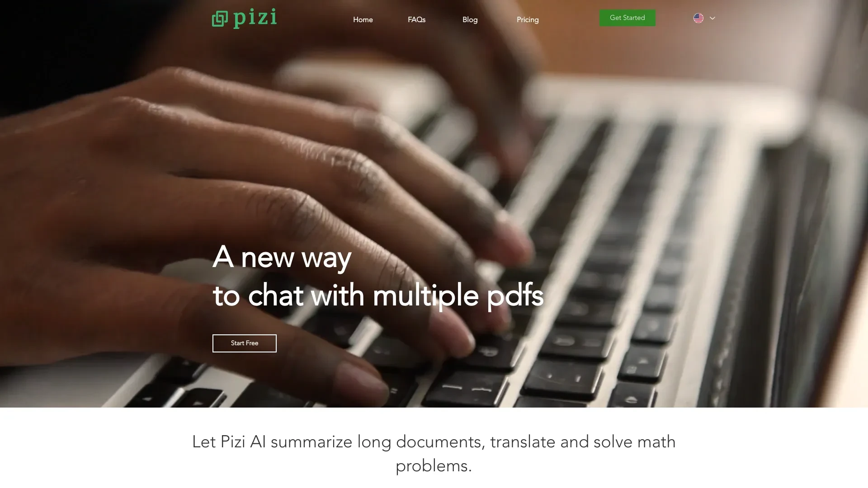The image size is (868, 488).
Task: Enable the free trial toggle
Action: pos(244,343)
